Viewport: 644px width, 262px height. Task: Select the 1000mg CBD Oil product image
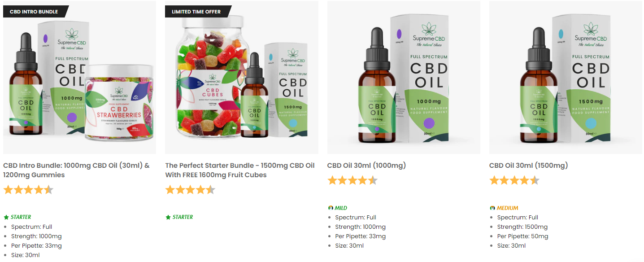tap(404, 78)
